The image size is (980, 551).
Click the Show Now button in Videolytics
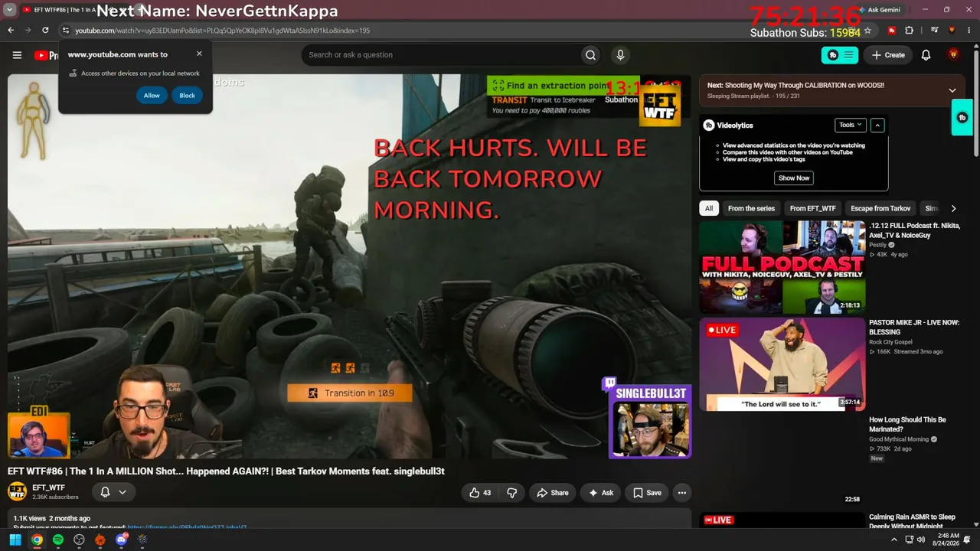794,178
